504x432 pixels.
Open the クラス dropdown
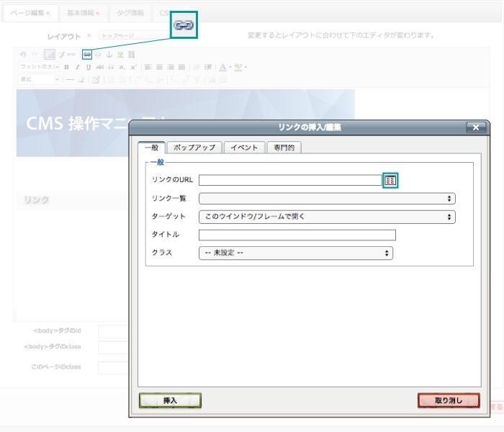pyautogui.click(x=296, y=253)
